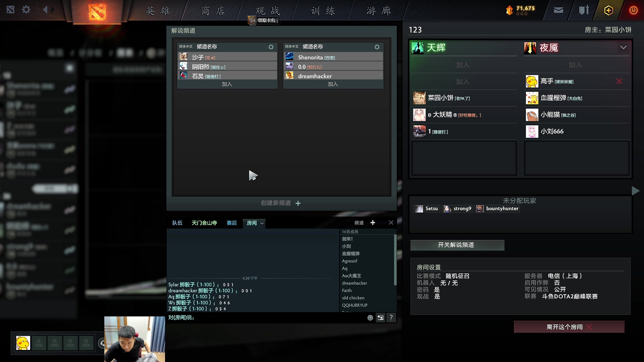Screen dimensions: 644x362
Task: Click the red power quit icon
Action: 633,10
